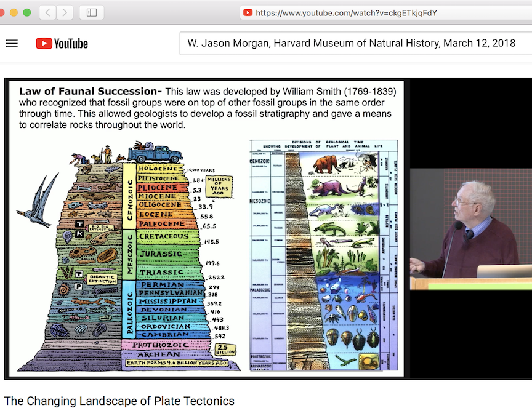Navigate back using the back arrow

coord(47,12)
